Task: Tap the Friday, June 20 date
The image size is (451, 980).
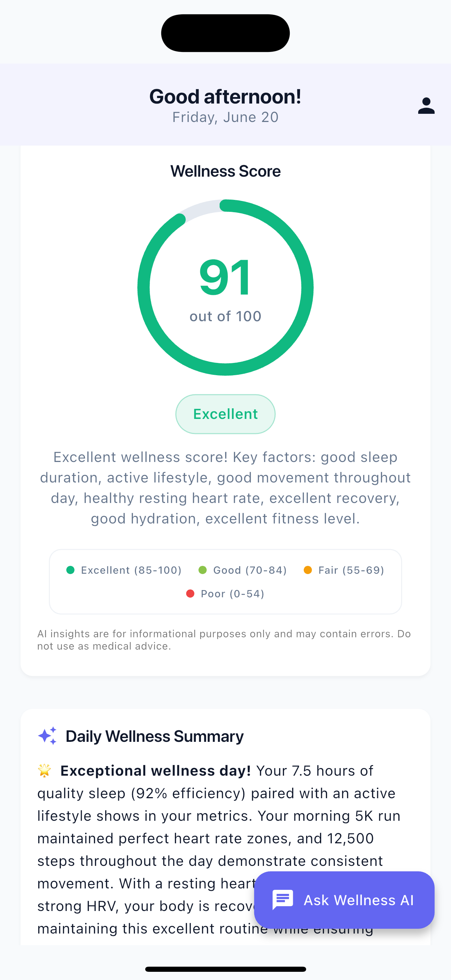Action: 225,117
